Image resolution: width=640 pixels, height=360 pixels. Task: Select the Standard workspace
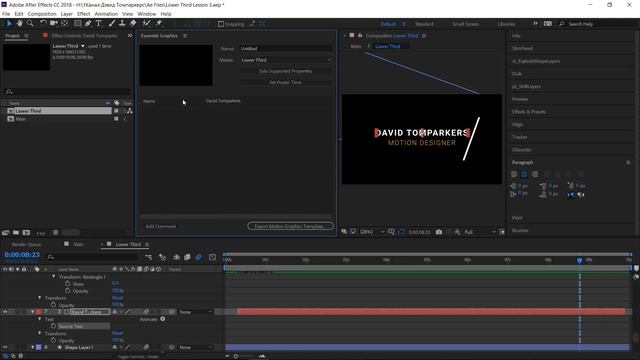424,24
